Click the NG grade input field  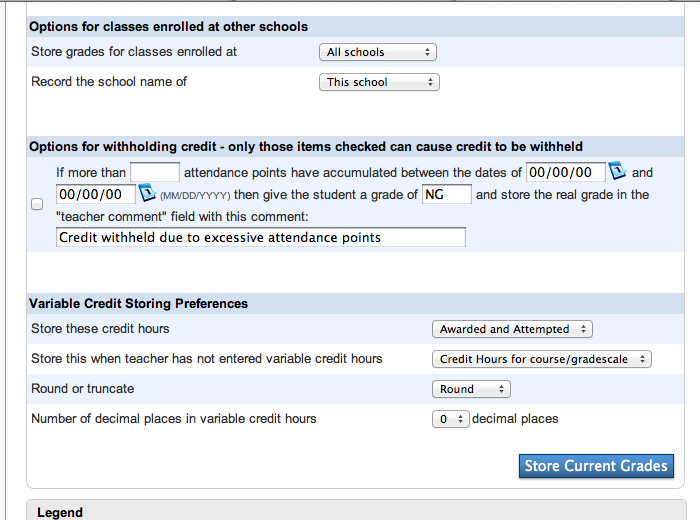(x=446, y=194)
